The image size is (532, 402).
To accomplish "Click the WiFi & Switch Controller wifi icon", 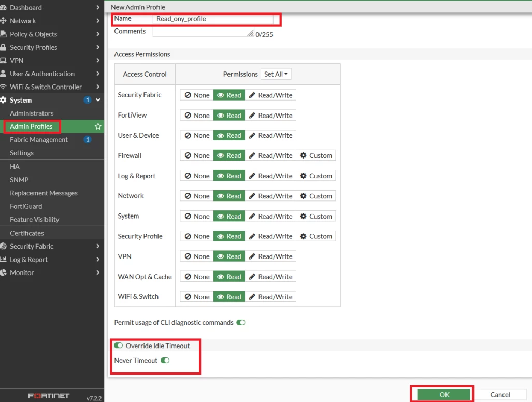I will click(x=3, y=87).
